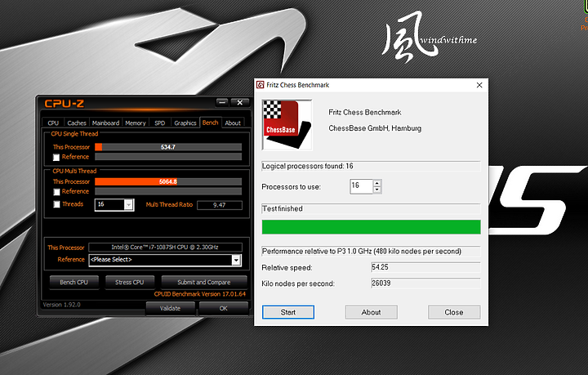
Task: Click the 'Test finished' status text
Action: (x=283, y=208)
